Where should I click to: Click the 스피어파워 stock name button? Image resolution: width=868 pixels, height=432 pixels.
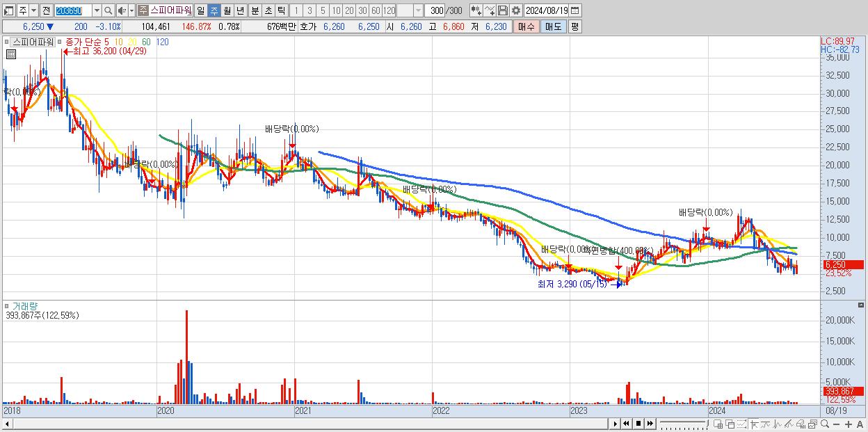170,10
